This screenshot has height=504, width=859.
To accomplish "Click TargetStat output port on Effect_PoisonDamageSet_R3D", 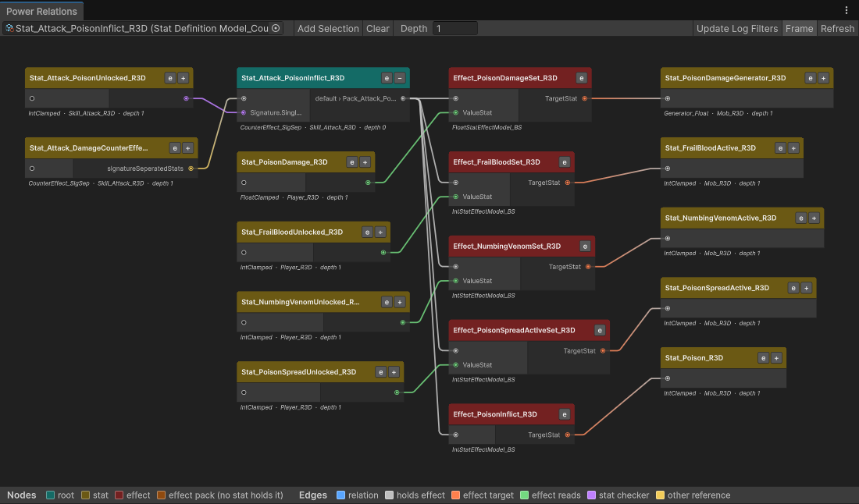I will click(x=585, y=99).
